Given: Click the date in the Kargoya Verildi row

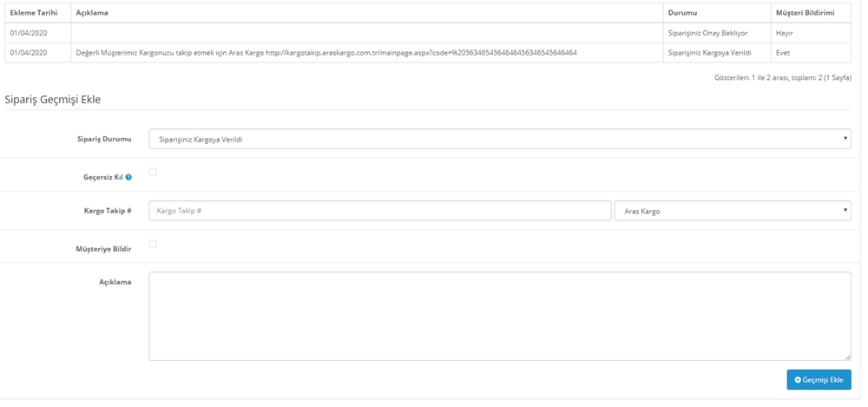Looking at the screenshot, I should point(29,53).
